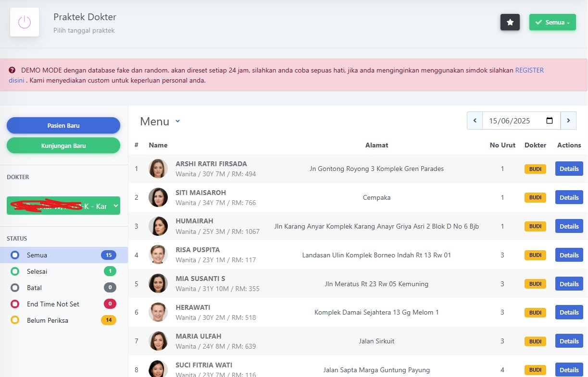Click Arshi Ratri Firsada's avatar photo

point(158,169)
